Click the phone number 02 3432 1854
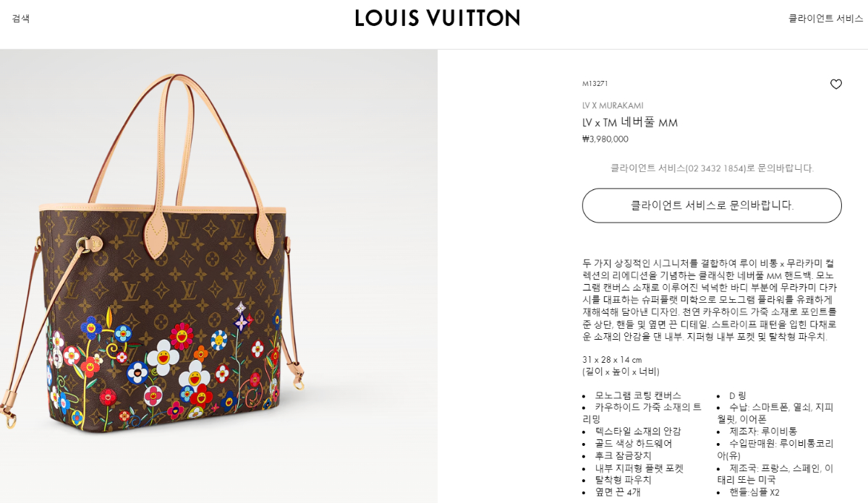 [x=716, y=168]
